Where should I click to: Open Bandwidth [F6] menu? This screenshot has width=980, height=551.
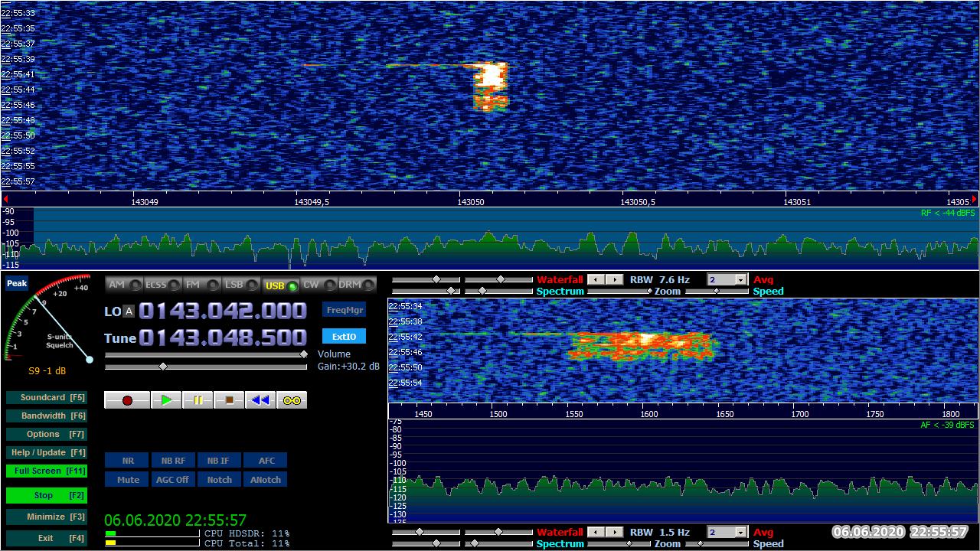[46, 416]
